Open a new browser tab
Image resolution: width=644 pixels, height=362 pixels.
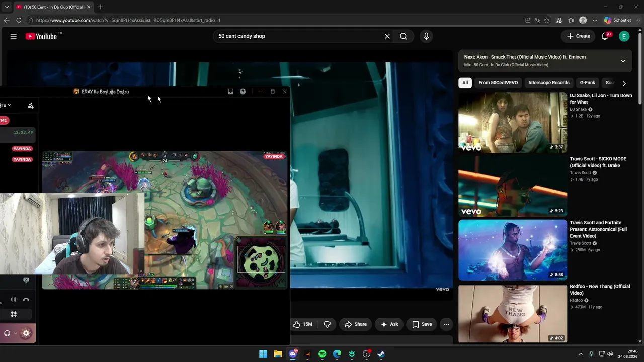[101, 7]
